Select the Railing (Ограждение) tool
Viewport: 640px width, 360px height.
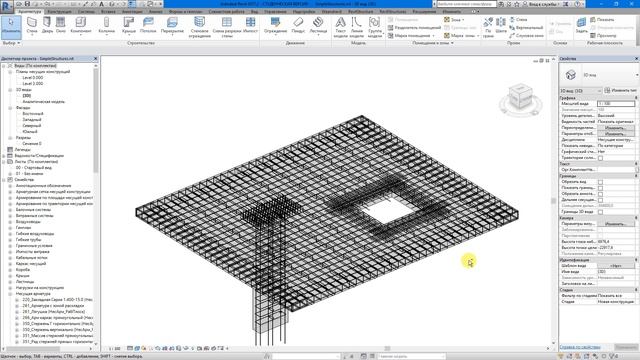(276, 26)
